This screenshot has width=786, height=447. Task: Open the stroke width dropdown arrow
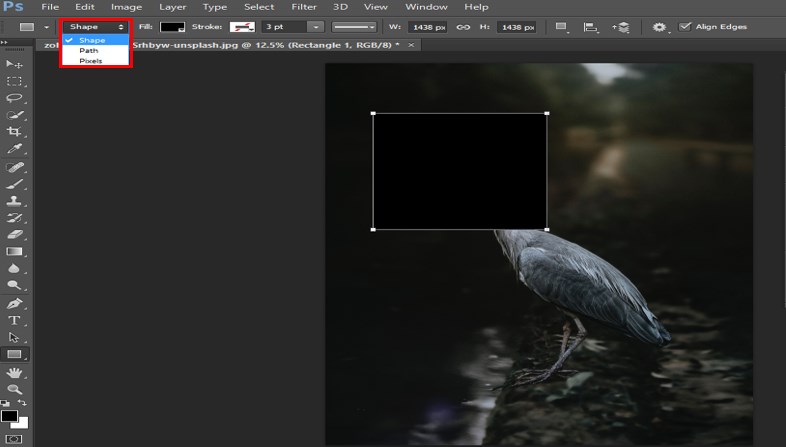(x=315, y=27)
